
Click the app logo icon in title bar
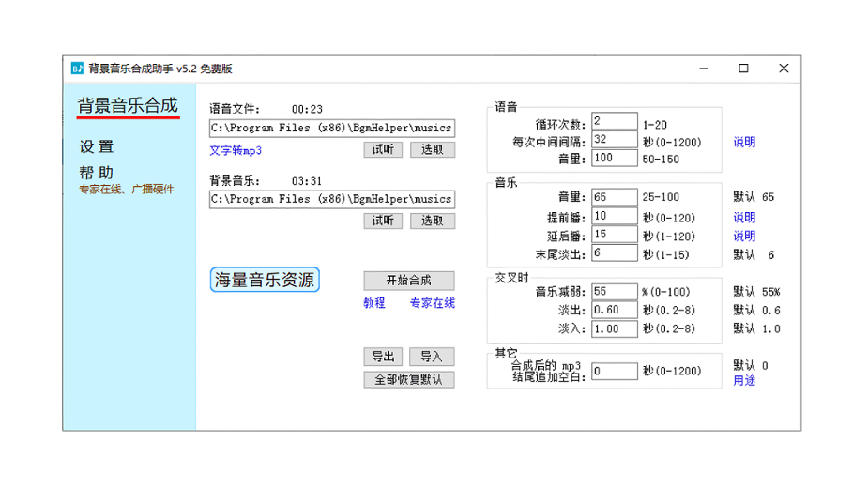pos(77,69)
